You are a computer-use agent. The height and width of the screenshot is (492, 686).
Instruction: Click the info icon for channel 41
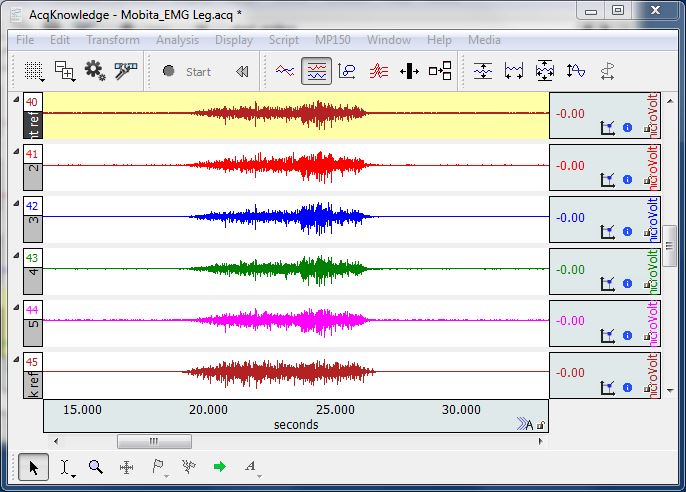click(x=627, y=180)
